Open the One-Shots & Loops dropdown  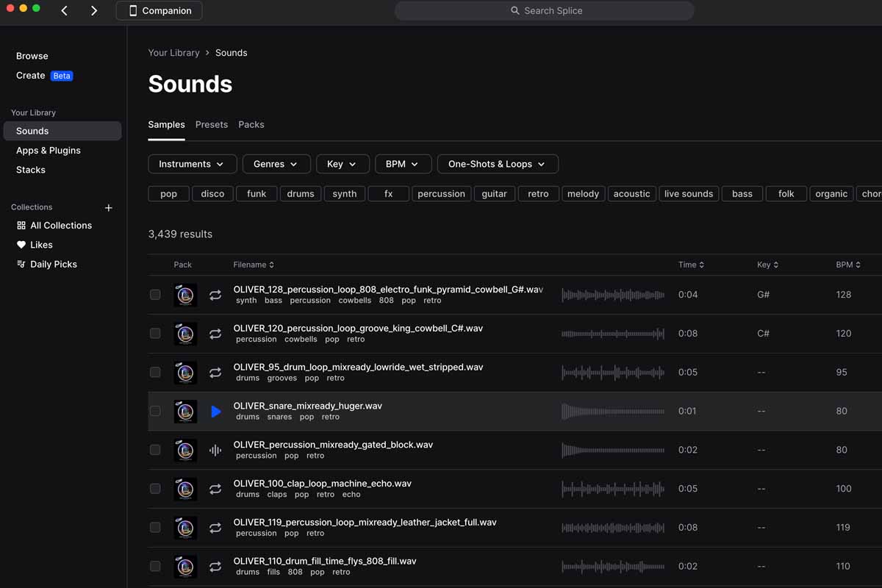click(498, 163)
